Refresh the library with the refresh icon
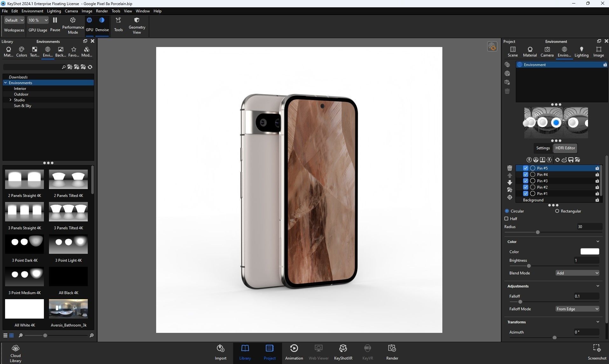 (90, 67)
